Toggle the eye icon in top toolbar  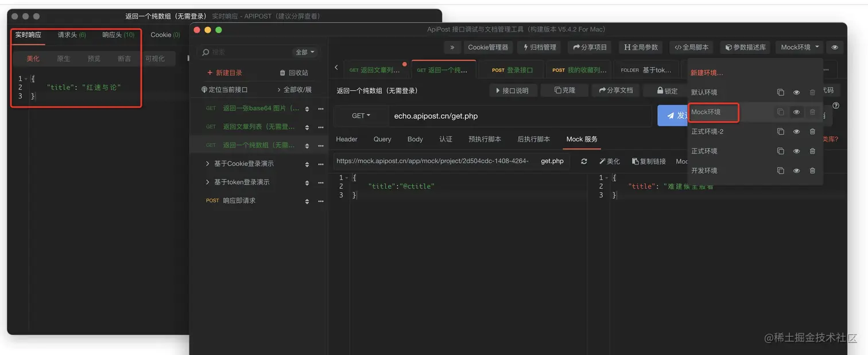coord(834,47)
